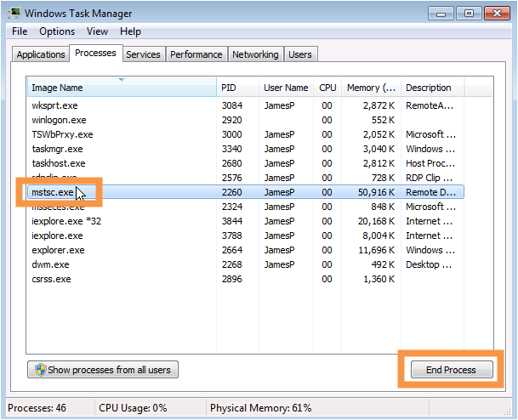This screenshot has height=420, width=518.
Task: Close the Task Manager window
Action: coord(497,14)
